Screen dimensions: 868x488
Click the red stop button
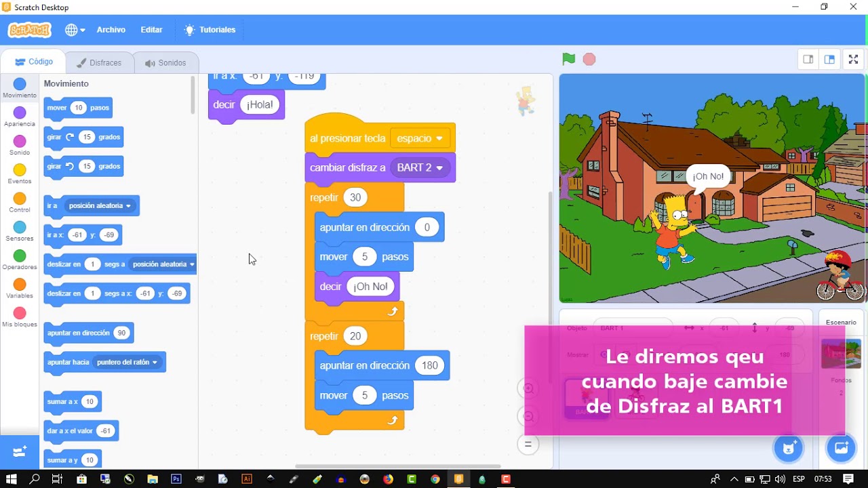pos(589,59)
